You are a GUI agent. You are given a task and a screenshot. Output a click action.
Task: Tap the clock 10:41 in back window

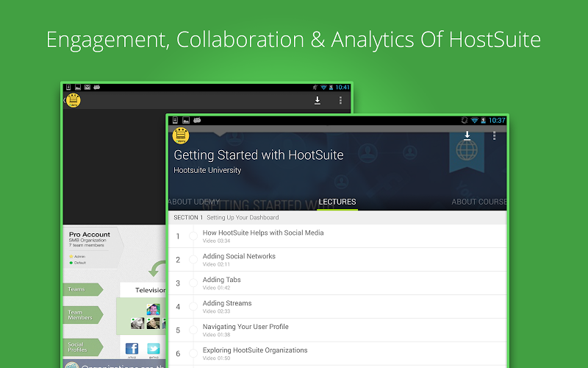point(343,87)
